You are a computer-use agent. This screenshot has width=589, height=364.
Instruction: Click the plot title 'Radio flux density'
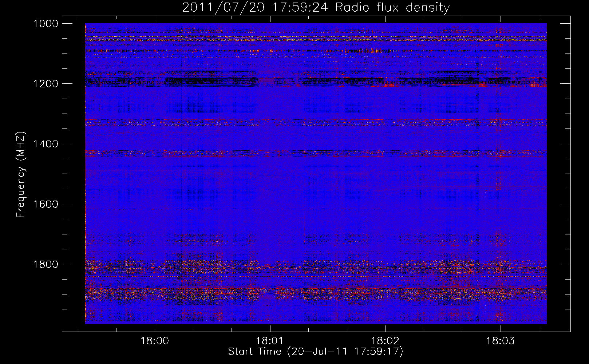(x=392, y=8)
